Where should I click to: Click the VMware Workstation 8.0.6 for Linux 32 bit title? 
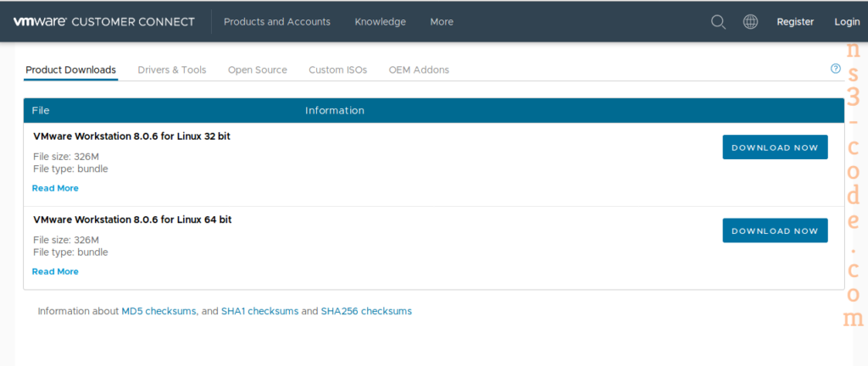pos(131,136)
